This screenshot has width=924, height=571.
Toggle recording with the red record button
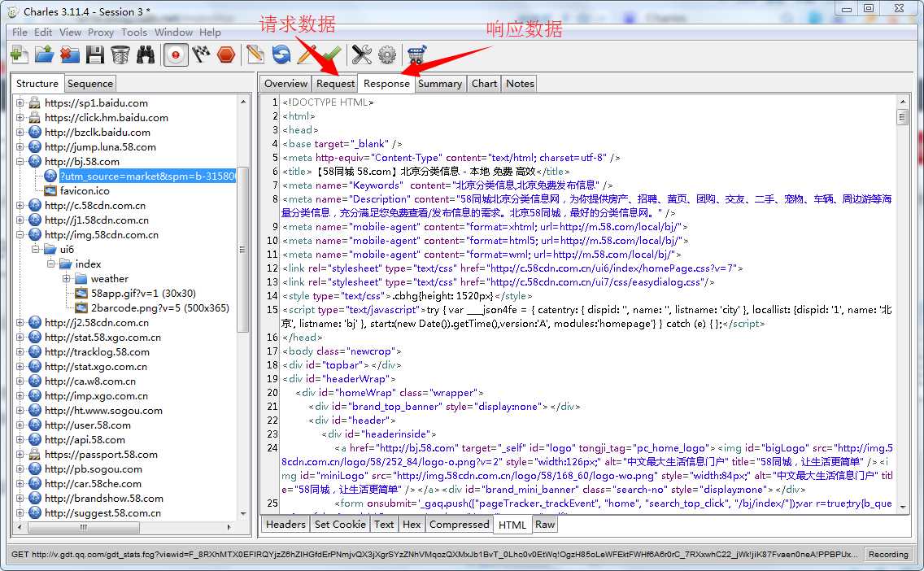tap(176, 54)
